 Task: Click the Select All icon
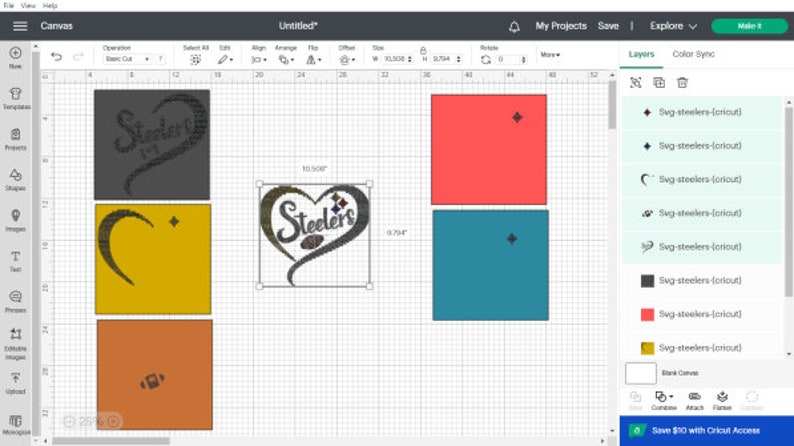(195, 60)
